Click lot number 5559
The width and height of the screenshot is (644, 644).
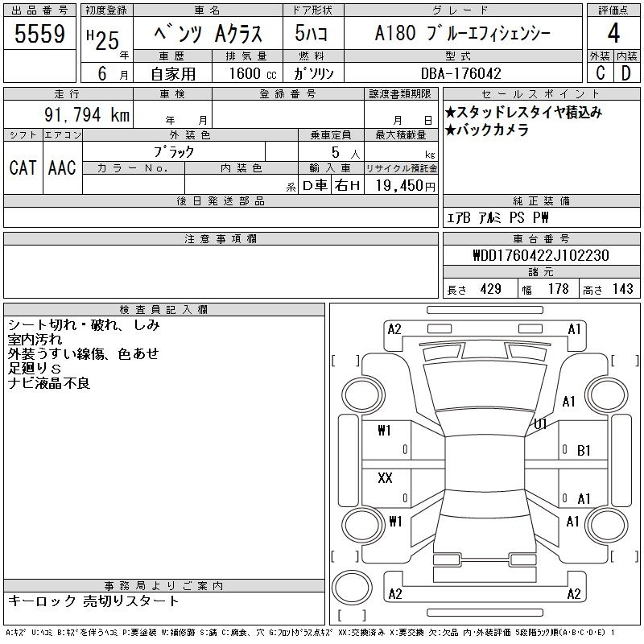click(39, 34)
